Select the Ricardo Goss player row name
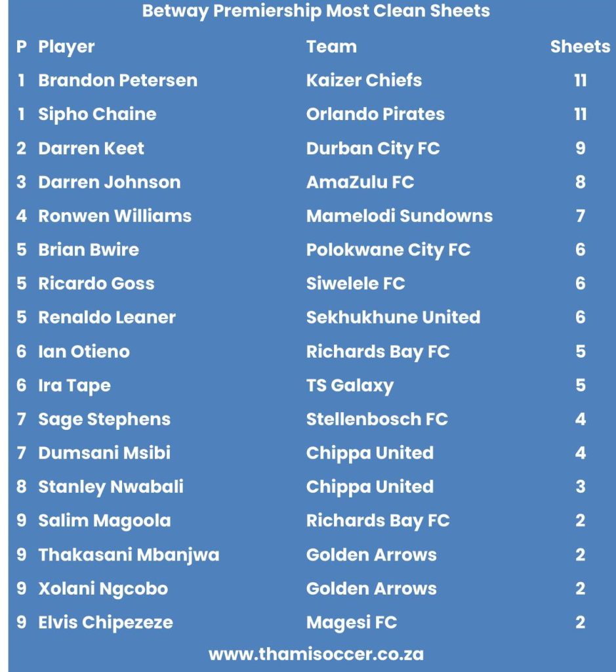This screenshot has width=616, height=672. tap(96, 283)
